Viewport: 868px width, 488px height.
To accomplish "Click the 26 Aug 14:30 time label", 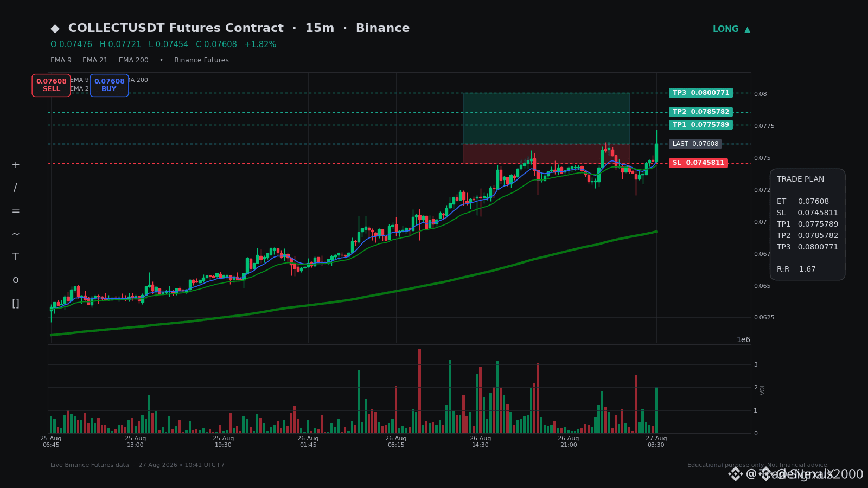I will pos(481,442).
